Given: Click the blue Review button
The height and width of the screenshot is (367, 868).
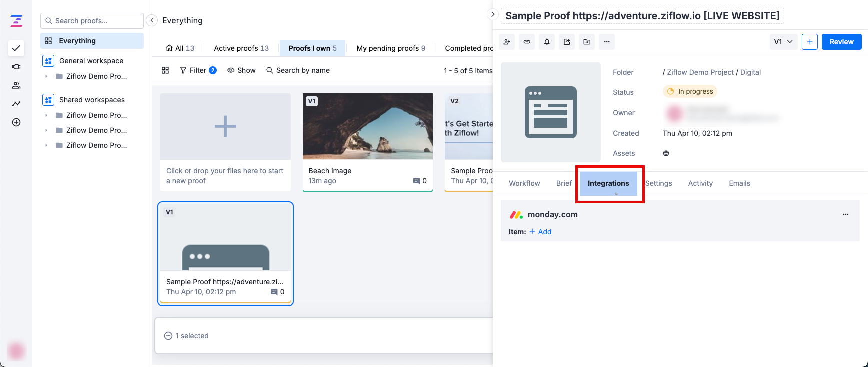Looking at the screenshot, I should [x=841, y=42].
